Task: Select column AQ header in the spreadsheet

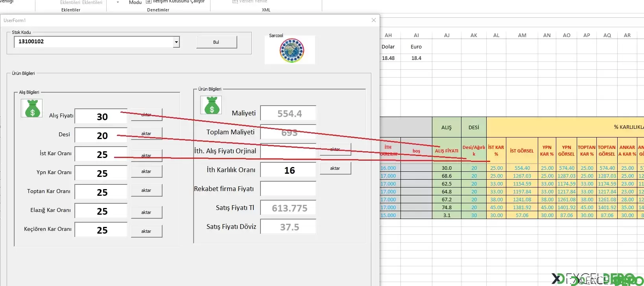Action: [x=607, y=35]
